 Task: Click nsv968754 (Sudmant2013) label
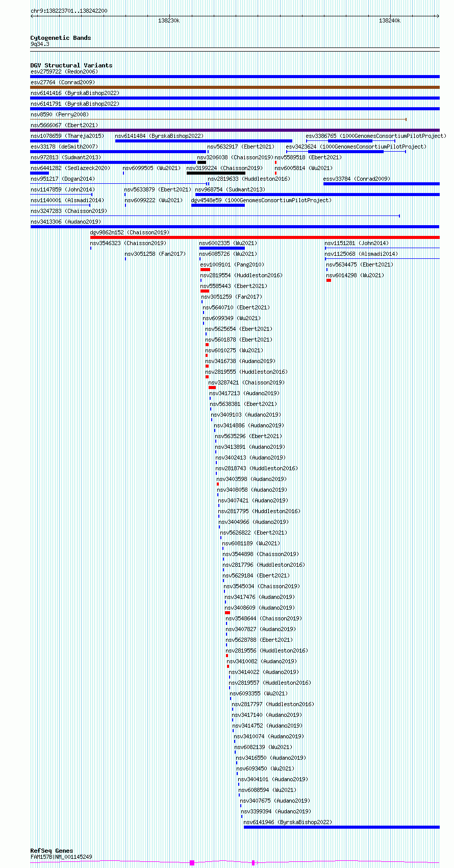(x=230, y=189)
